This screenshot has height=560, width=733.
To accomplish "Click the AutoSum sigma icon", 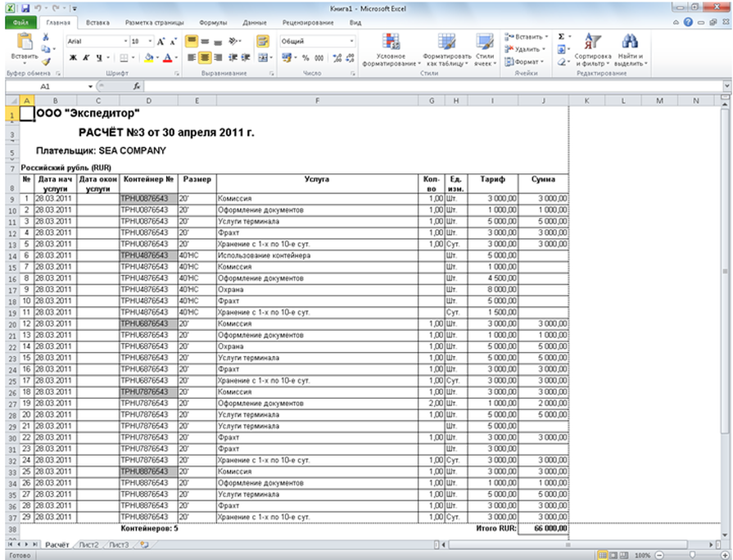I will (x=562, y=37).
